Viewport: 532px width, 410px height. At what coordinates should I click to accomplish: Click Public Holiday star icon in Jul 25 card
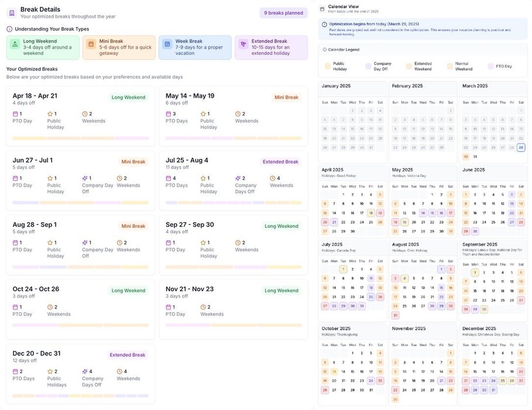coord(203,178)
